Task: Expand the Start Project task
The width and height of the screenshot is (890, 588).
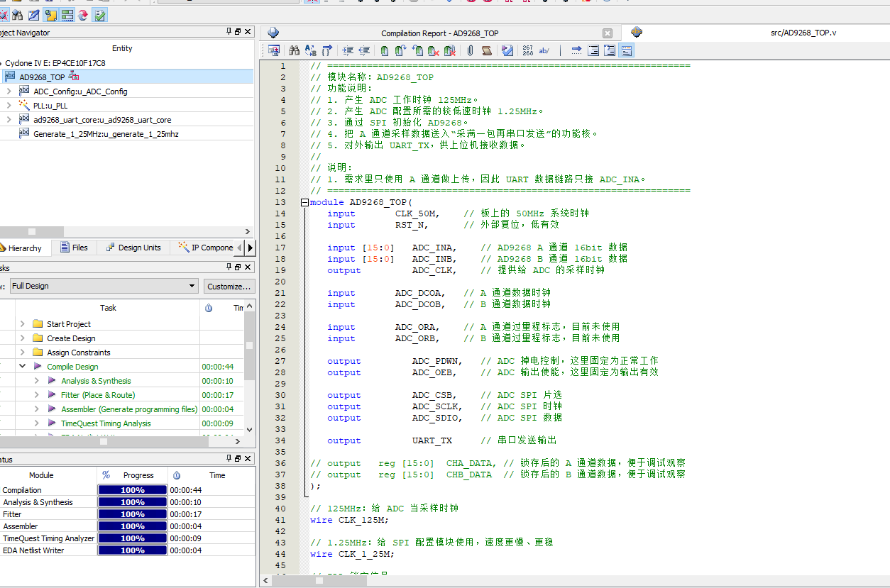Action: [22, 324]
